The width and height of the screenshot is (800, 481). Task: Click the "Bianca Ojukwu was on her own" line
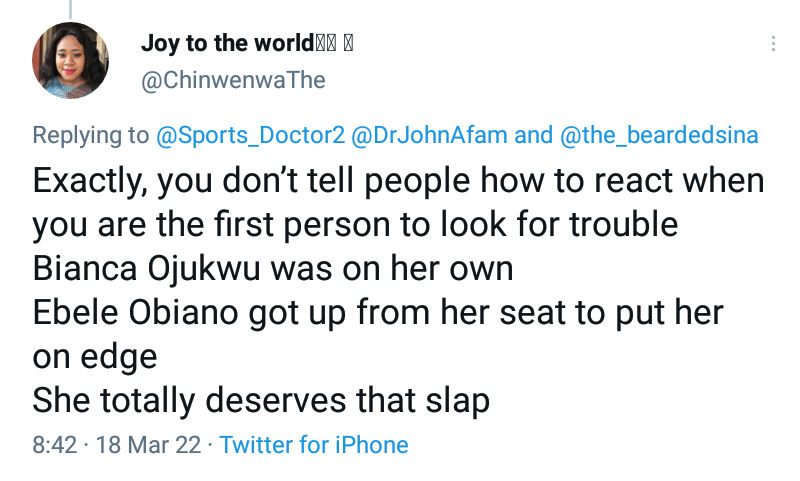point(272,269)
